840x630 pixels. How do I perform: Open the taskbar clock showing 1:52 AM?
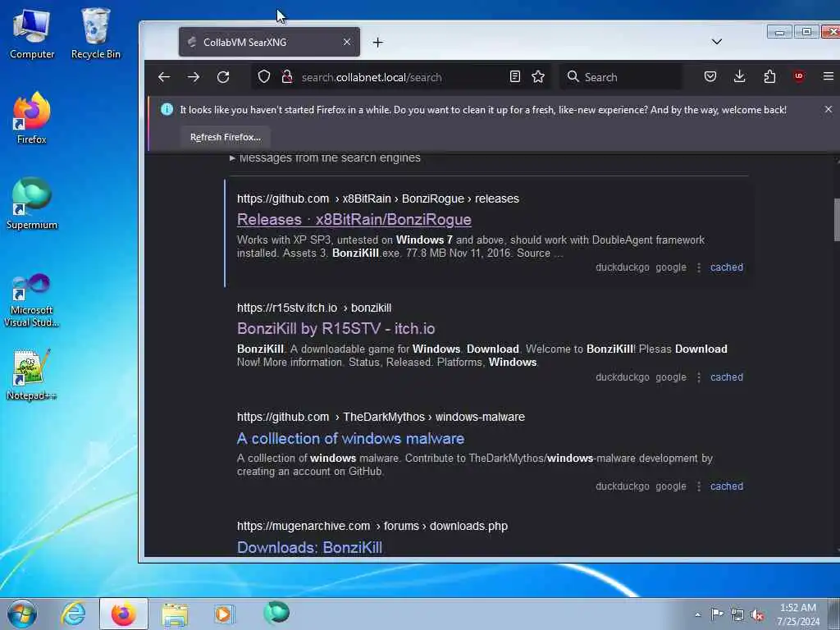coord(798,614)
